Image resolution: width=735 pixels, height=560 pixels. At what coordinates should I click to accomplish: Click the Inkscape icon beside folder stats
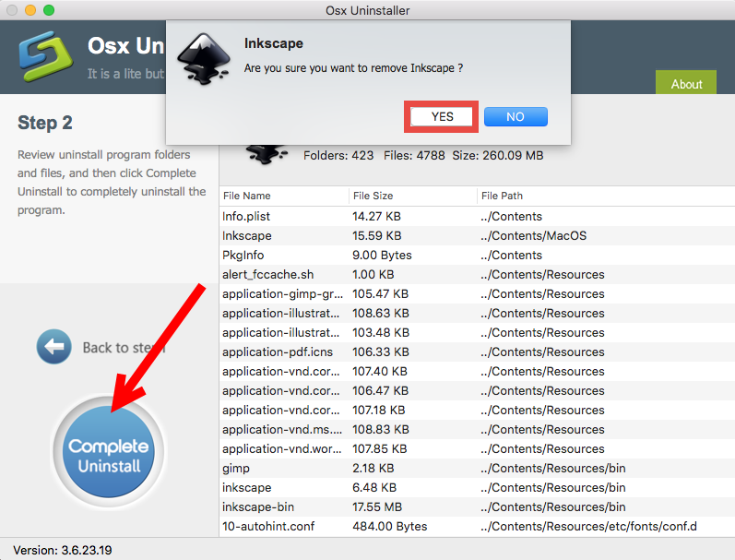pos(267,154)
